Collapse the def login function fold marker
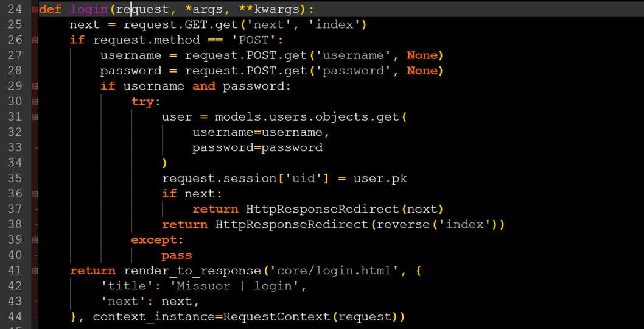This screenshot has width=644, height=329. coord(35,10)
